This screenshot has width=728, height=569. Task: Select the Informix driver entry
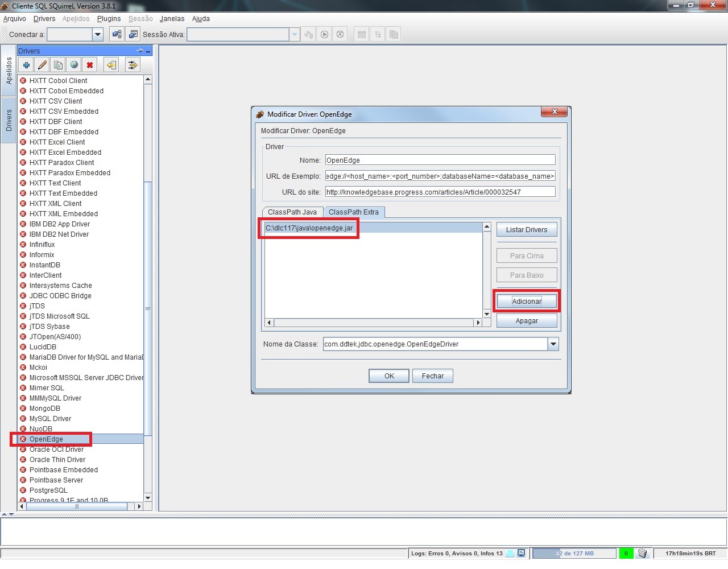(x=81, y=254)
